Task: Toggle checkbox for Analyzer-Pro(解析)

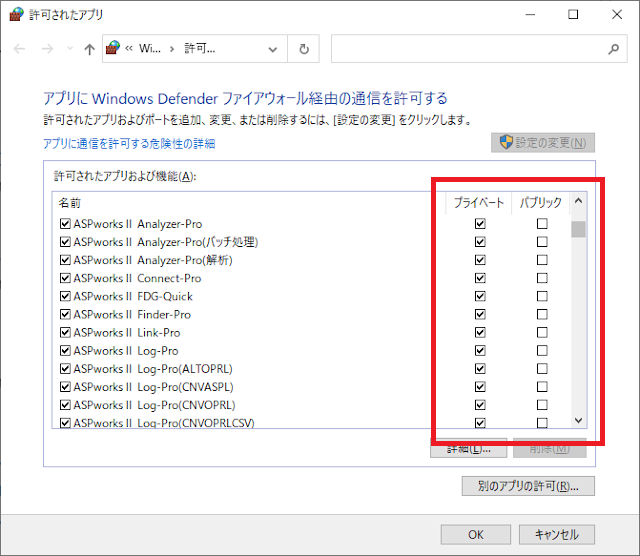Action: [x=65, y=260]
